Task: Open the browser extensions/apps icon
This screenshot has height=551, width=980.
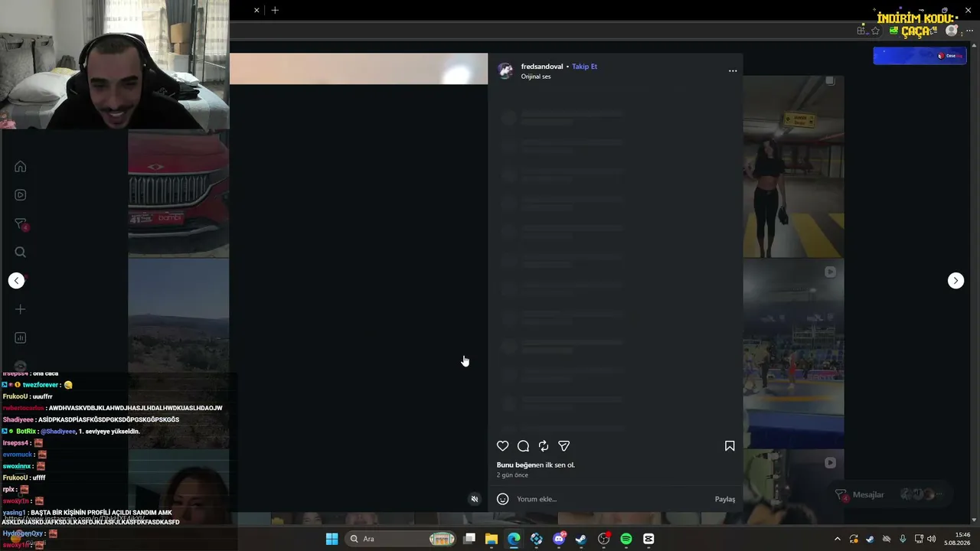Action: 861,31
